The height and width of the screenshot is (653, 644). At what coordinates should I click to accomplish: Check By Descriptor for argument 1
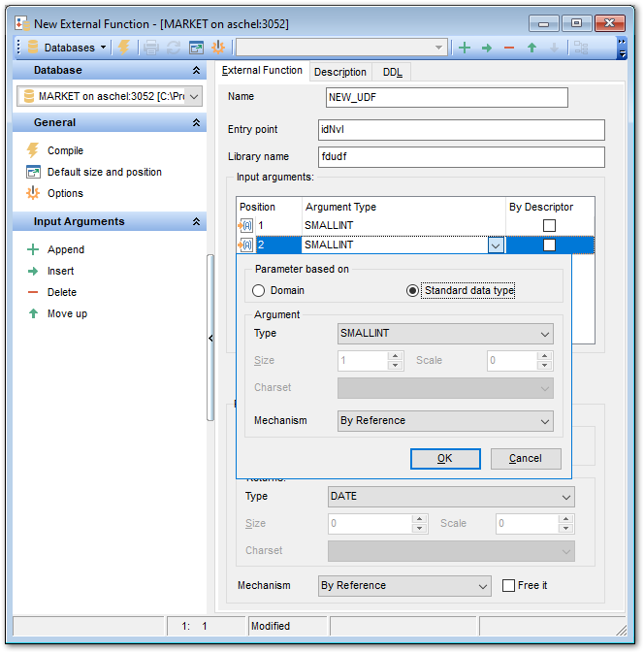[549, 225]
